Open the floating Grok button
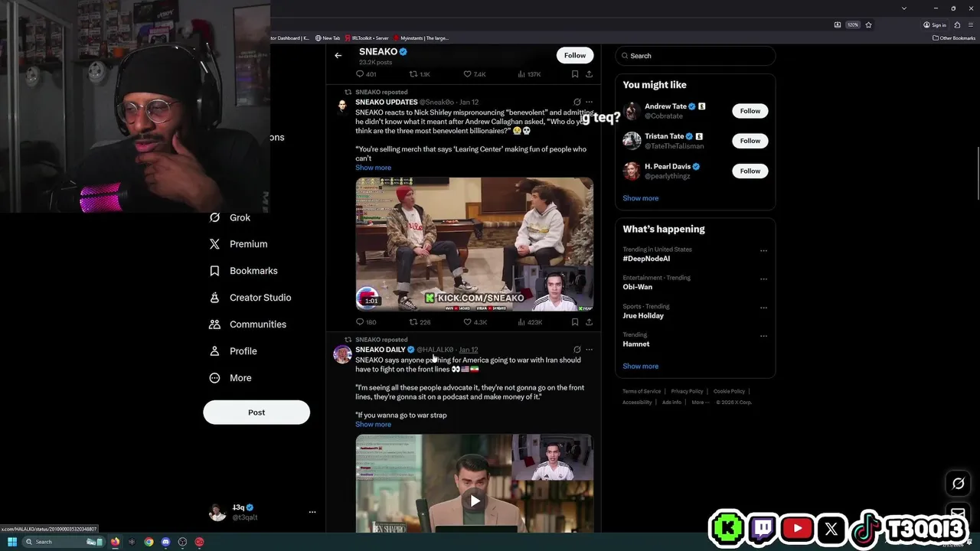 958,483
